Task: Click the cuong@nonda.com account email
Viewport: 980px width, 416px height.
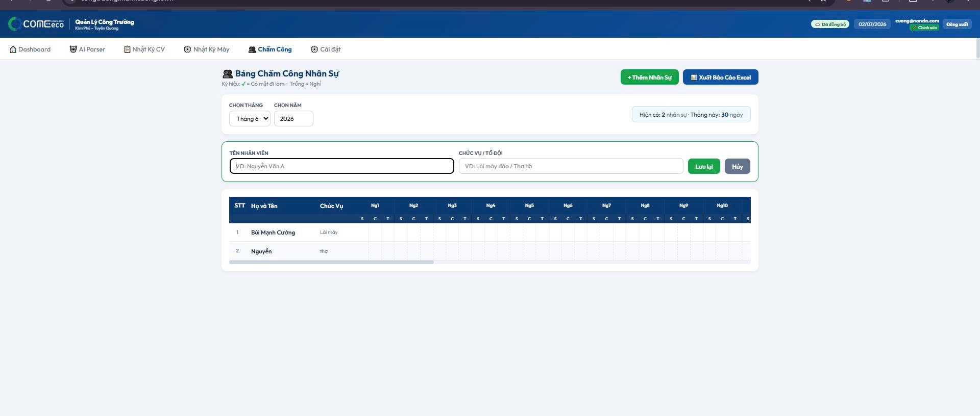Action: pos(917,21)
